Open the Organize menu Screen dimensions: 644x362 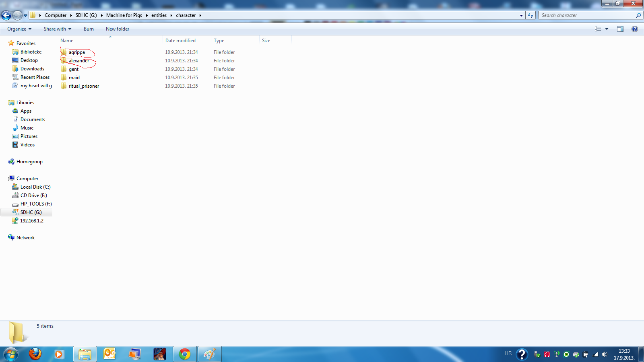click(x=19, y=29)
